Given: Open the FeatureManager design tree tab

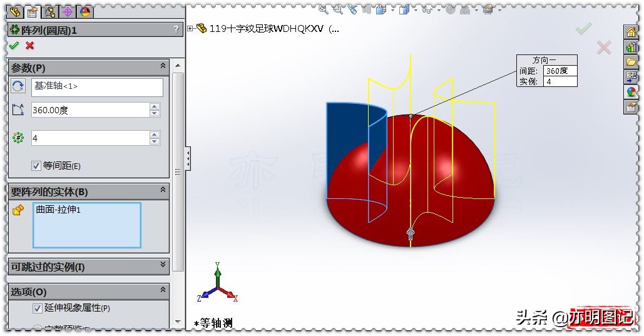Looking at the screenshot, I should coord(15,12).
